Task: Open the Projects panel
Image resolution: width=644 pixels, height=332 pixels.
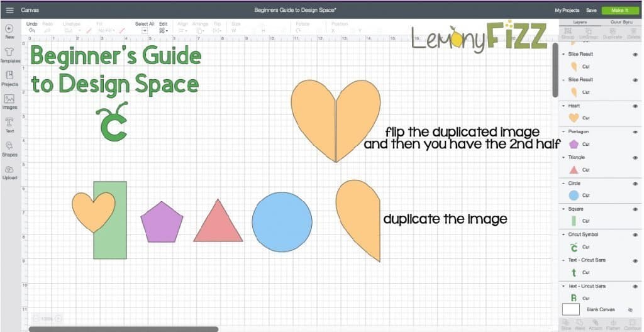Action: point(9,75)
